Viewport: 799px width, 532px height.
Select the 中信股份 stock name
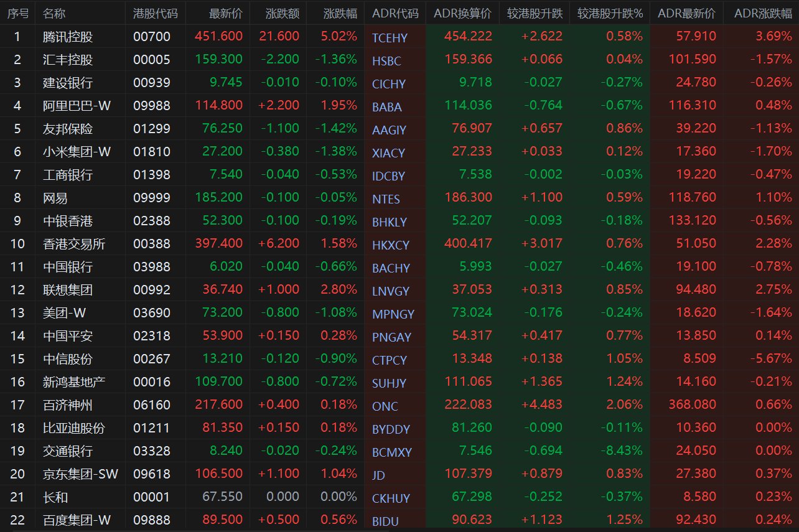pyautogui.click(x=68, y=359)
